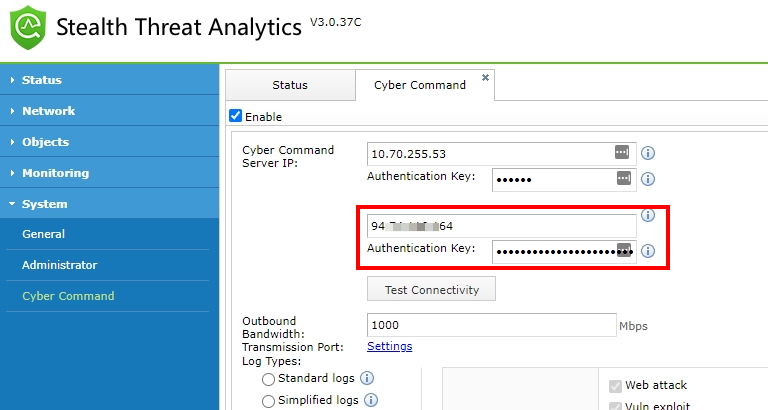
Task: Click the Mbps unit label
Action: tap(633, 326)
